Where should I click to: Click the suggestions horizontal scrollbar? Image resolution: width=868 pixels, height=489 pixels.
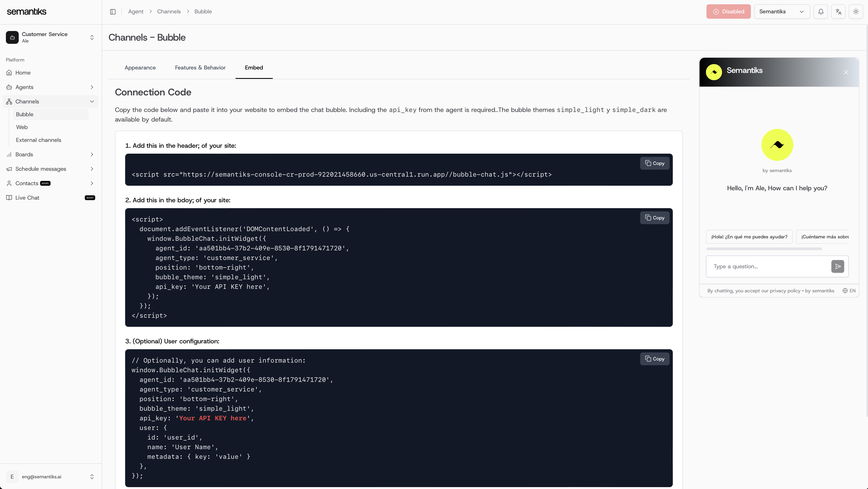(764, 249)
